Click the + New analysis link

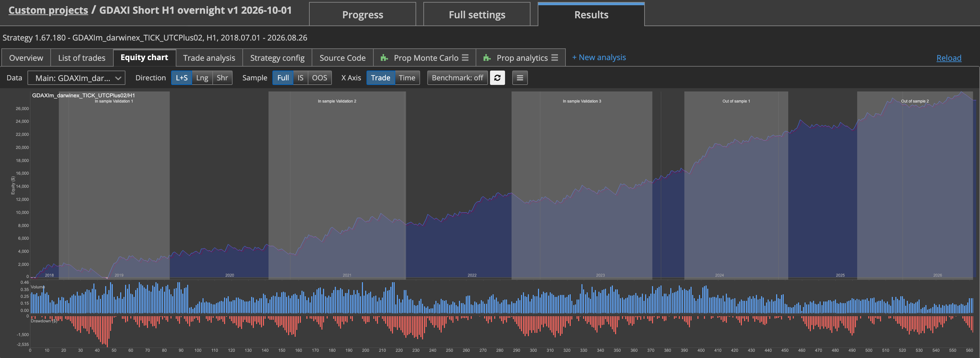pyautogui.click(x=599, y=57)
